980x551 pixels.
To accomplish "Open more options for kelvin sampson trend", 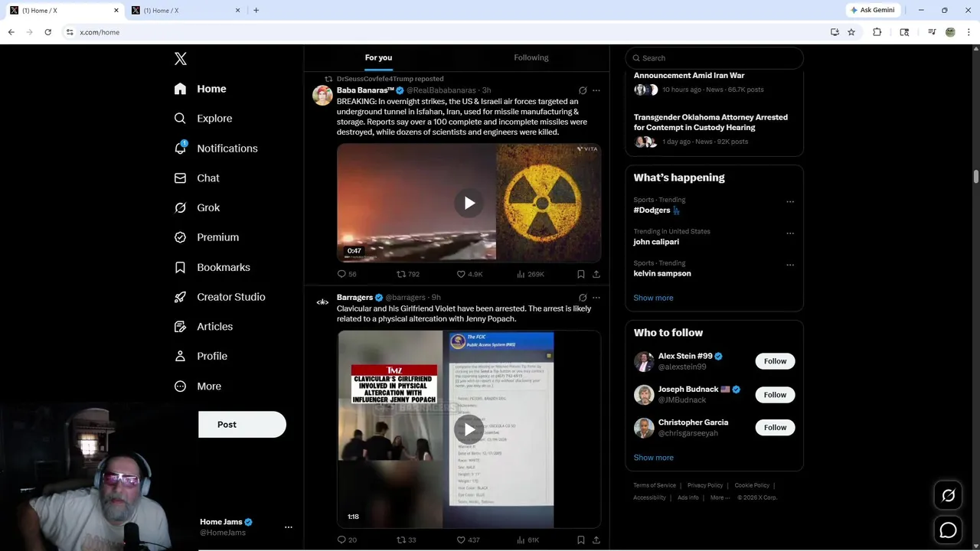I will click(x=790, y=266).
